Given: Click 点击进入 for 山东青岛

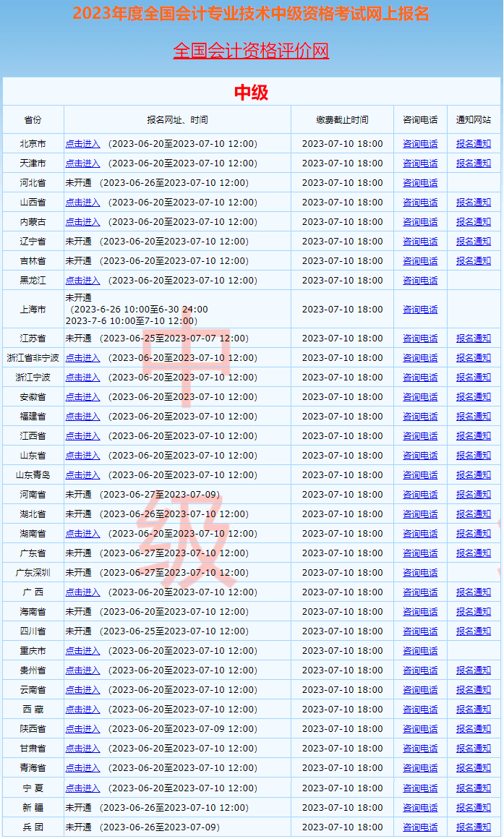Looking at the screenshot, I should (82, 475).
